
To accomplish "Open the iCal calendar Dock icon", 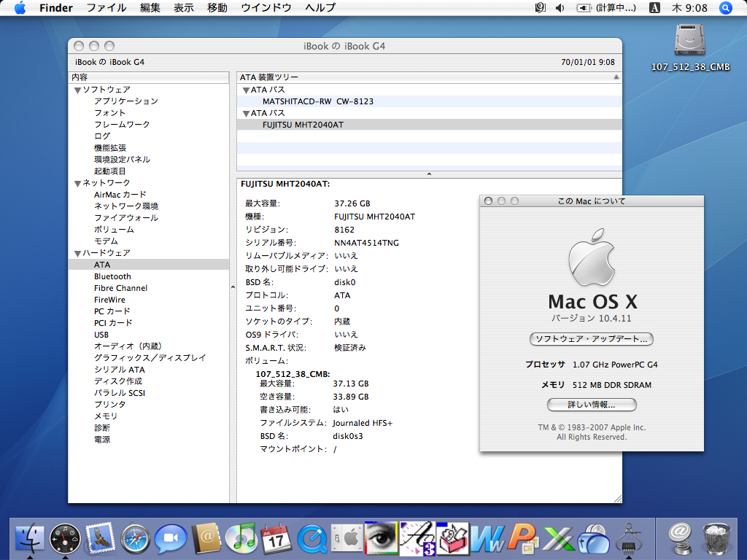I will [276, 539].
